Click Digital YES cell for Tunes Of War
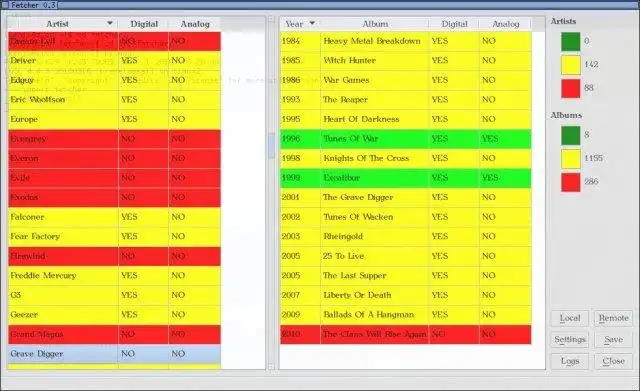This screenshot has width=640, height=391. coord(454,139)
